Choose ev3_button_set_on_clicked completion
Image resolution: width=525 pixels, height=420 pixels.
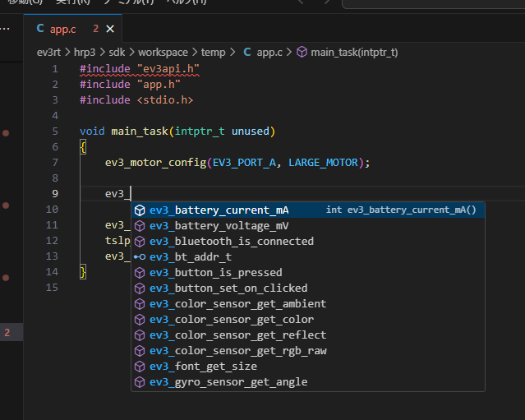pyautogui.click(x=308, y=288)
